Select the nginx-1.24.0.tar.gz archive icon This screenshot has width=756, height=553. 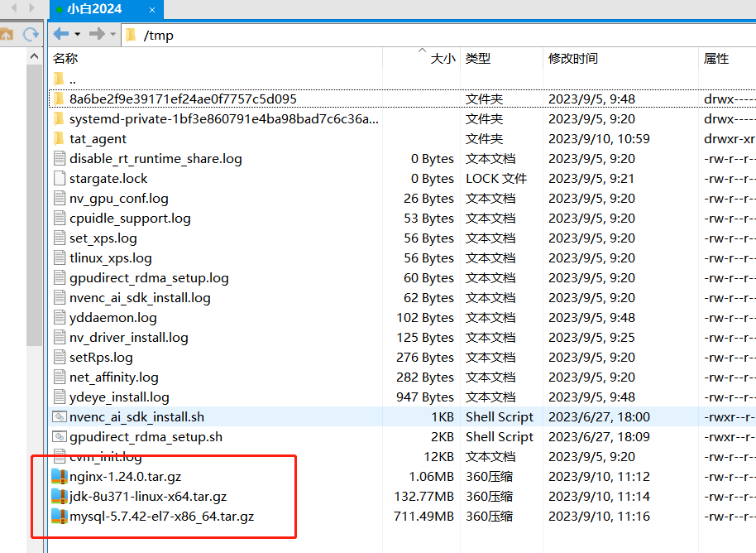coord(60,476)
